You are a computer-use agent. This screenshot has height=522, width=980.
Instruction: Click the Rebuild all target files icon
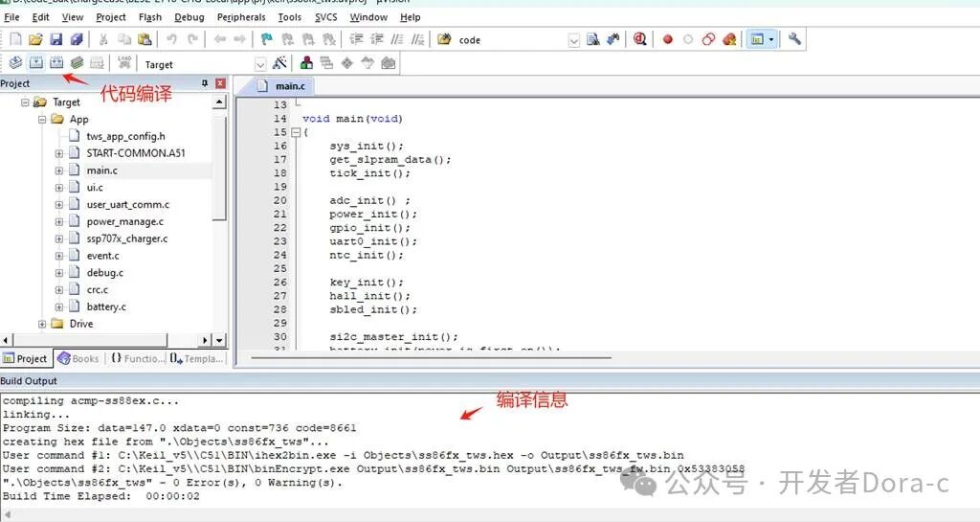point(56,63)
